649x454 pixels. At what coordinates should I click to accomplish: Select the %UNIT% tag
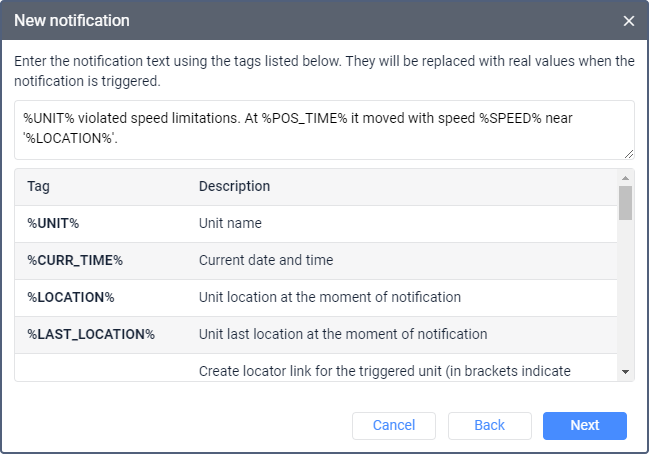tap(53, 223)
